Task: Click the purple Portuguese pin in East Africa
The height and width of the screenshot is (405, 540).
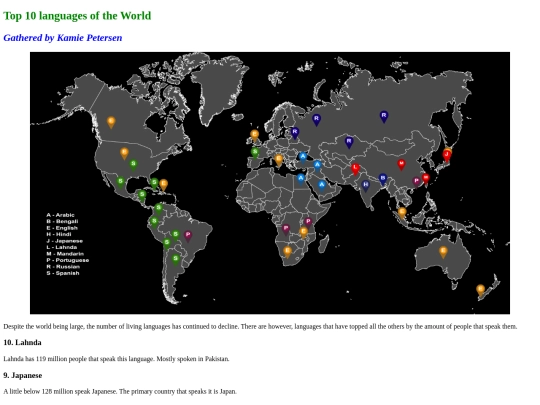Action: point(308,222)
